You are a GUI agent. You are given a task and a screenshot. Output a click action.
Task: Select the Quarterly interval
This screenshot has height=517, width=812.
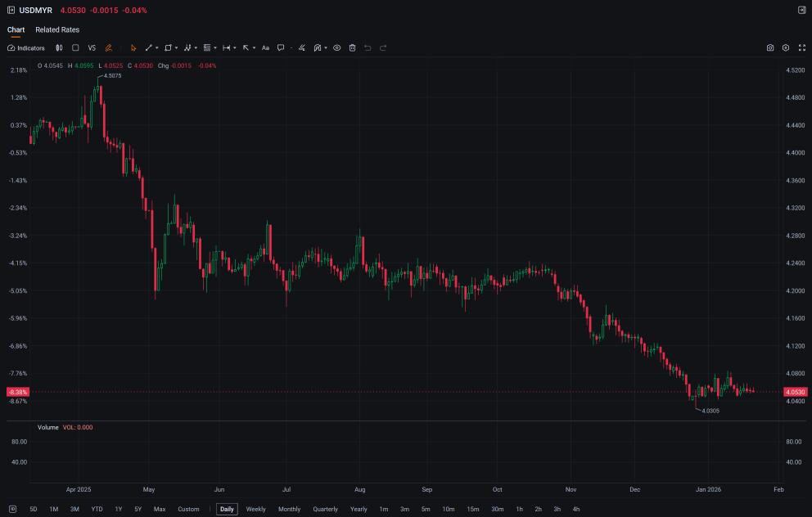[x=325, y=510]
